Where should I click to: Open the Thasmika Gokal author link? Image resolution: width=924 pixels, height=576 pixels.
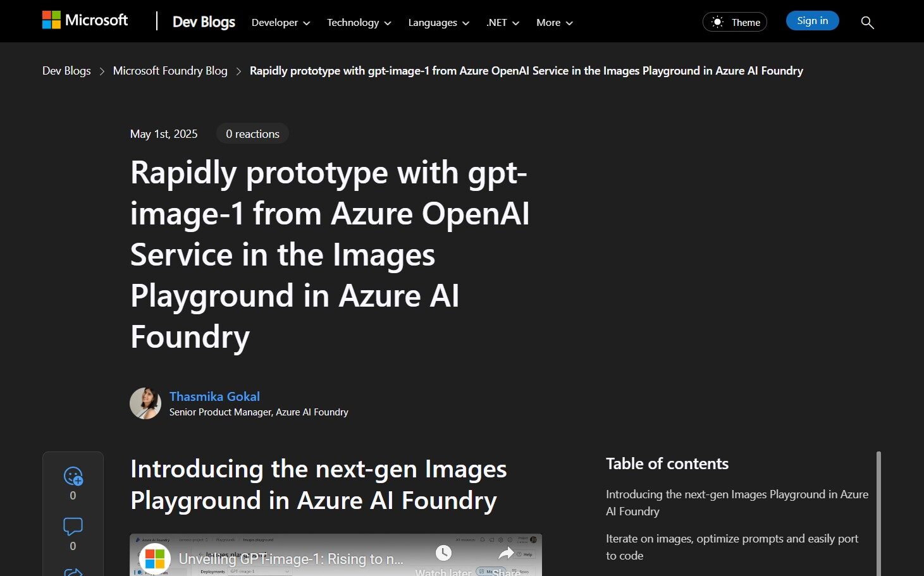pyautogui.click(x=214, y=396)
